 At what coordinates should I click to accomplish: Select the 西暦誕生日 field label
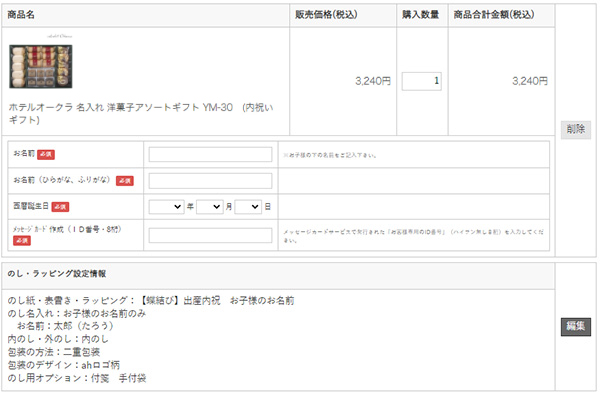click(31, 206)
